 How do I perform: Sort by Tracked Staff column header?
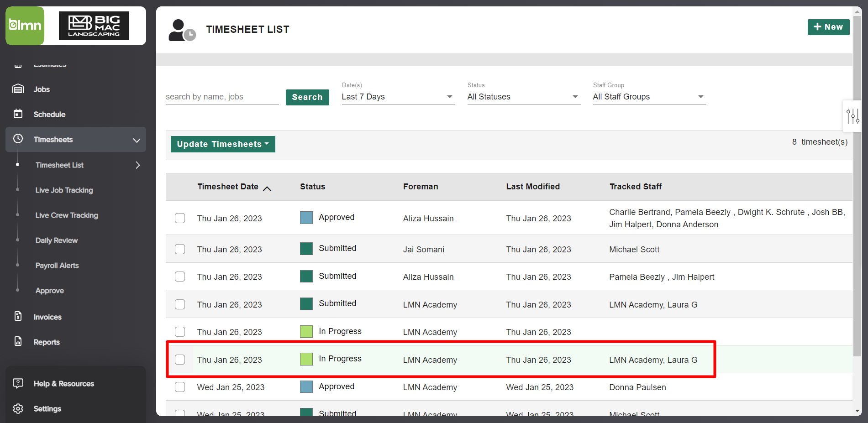click(x=636, y=187)
